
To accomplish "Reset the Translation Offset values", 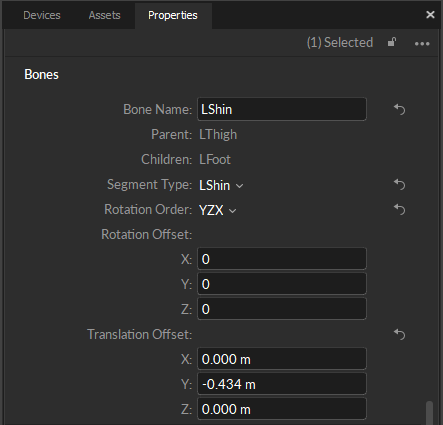I will (399, 334).
